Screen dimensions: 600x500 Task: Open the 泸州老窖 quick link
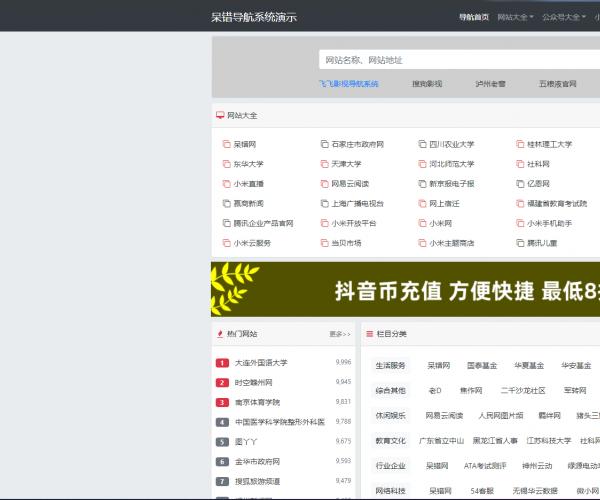coord(490,84)
